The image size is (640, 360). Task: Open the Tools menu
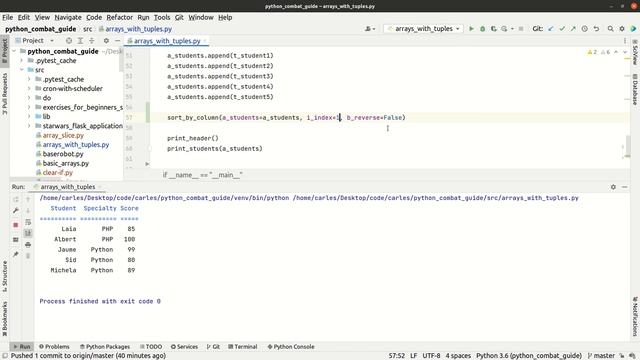(x=162, y=17)
